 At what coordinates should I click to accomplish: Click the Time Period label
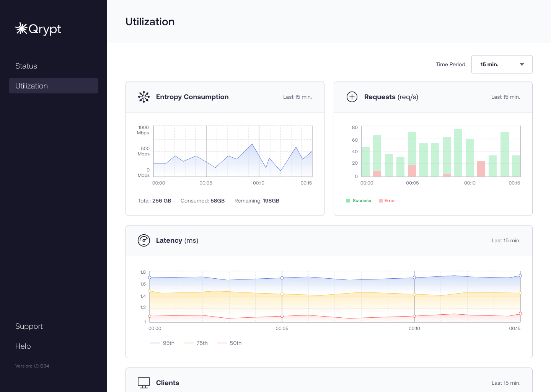point(450,64)
